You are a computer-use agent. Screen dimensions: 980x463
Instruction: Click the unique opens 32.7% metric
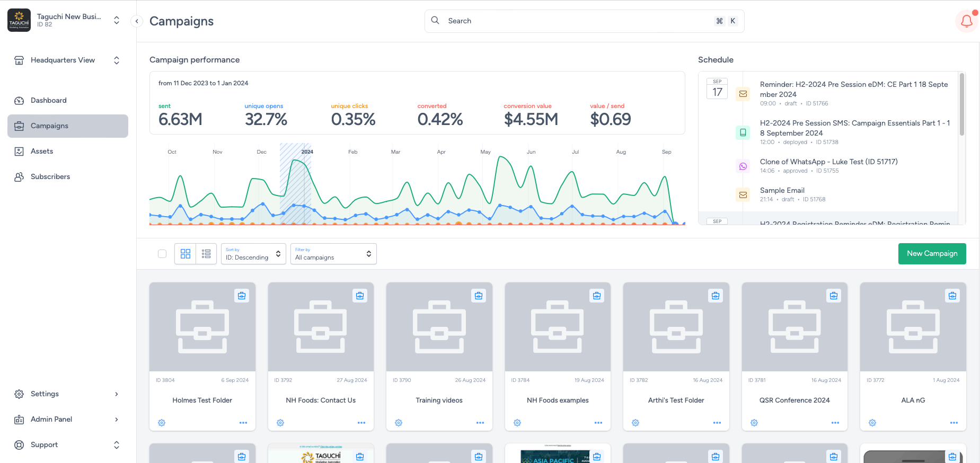(266, 115)
